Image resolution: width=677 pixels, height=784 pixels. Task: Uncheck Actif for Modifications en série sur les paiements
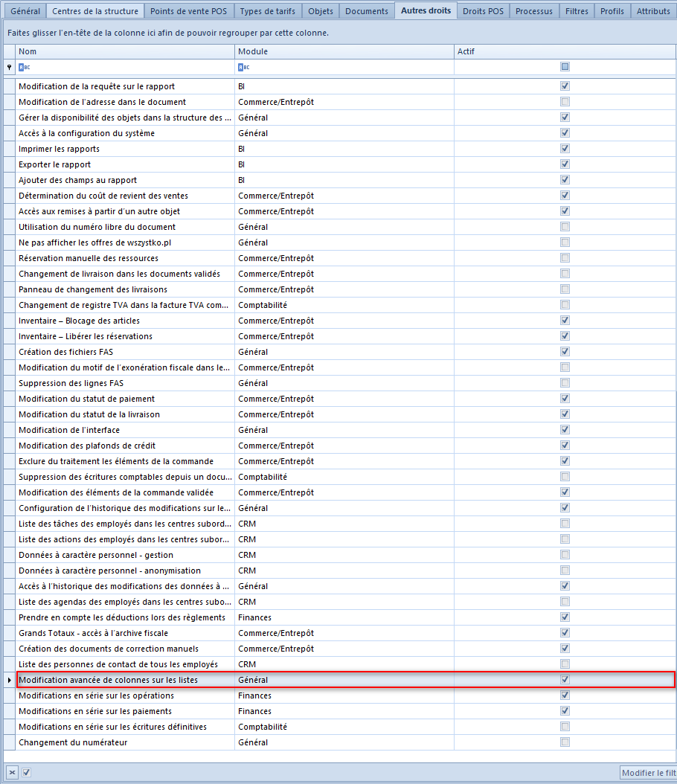(565, 711)
